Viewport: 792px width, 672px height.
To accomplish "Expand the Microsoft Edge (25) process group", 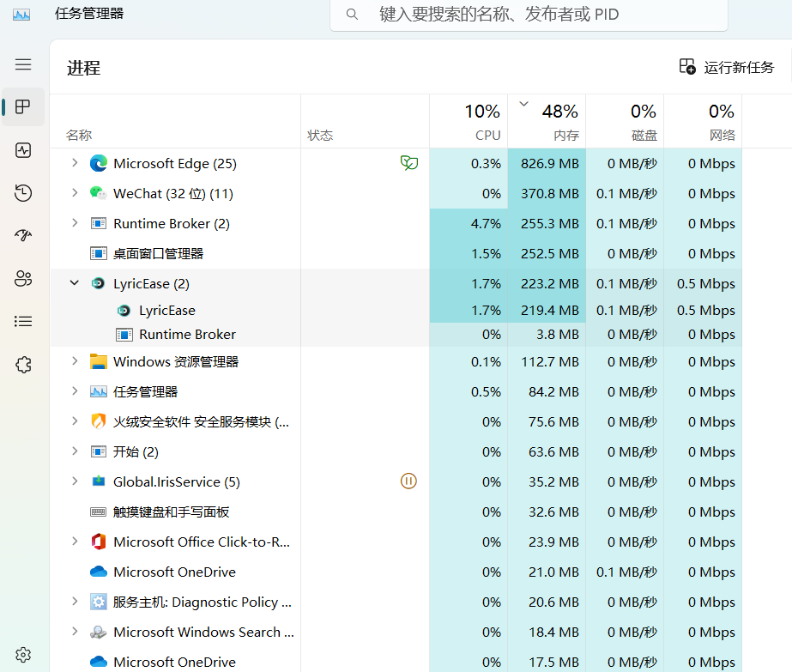I will [75, 163].
